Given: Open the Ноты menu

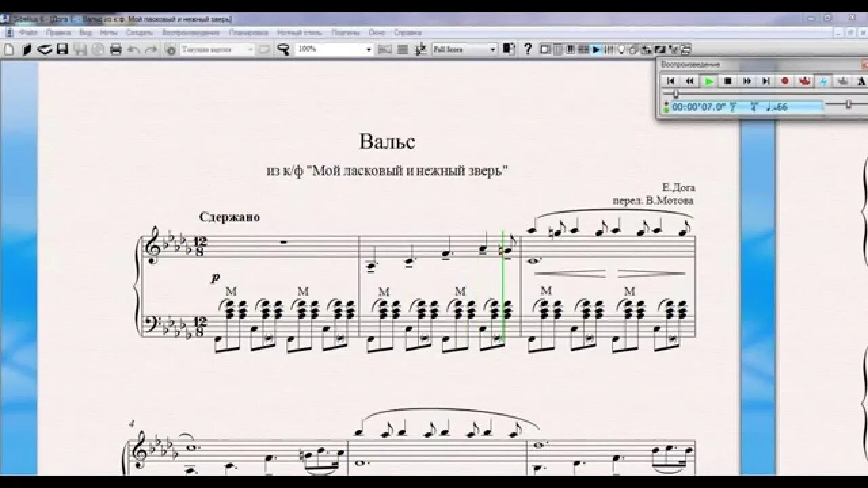Looking at the screenshot, I should click(108, 32).
